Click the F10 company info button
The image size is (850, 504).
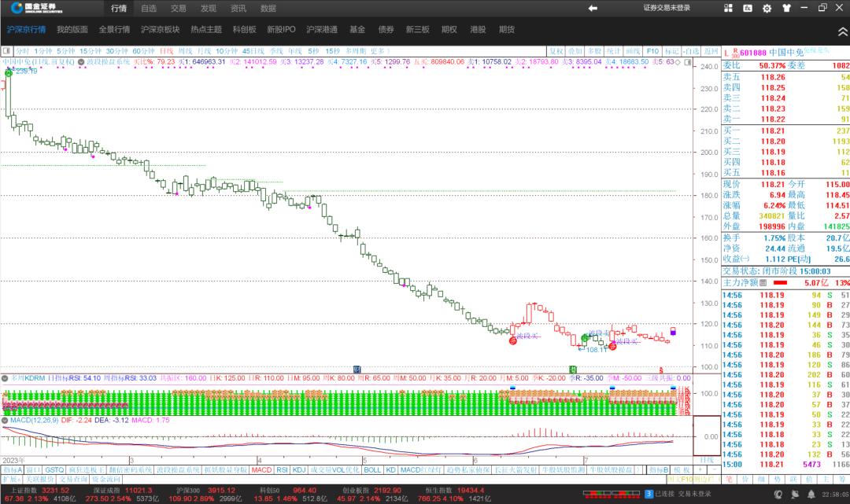click(652, 50)
